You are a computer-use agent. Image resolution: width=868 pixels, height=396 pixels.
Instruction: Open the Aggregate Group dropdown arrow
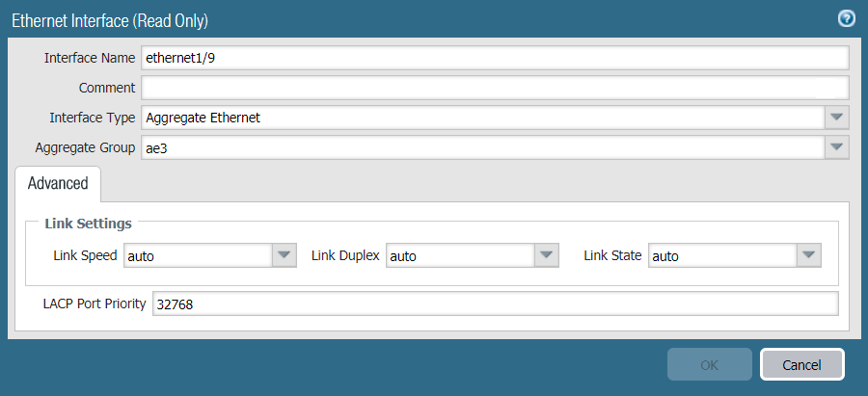pos(837,148)
